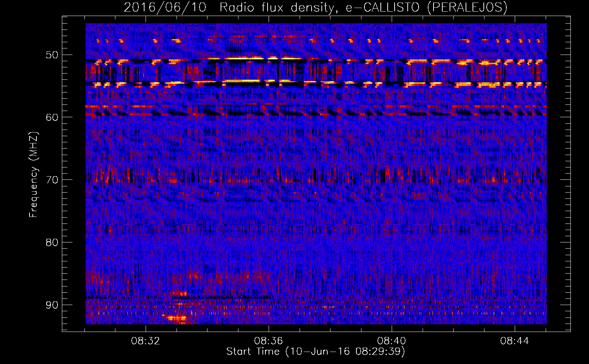Click the 08:32 time tick label

click(146, 341)
